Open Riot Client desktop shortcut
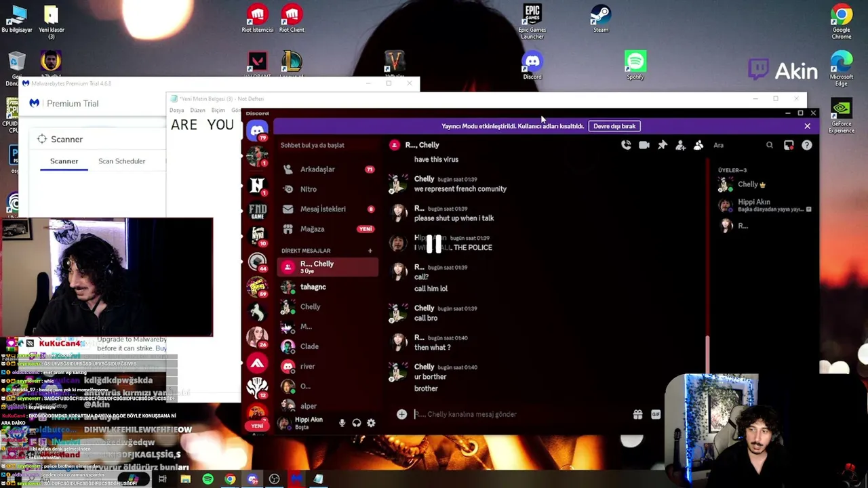This screenshot has width=868, height=488. [x=292, y=19]
